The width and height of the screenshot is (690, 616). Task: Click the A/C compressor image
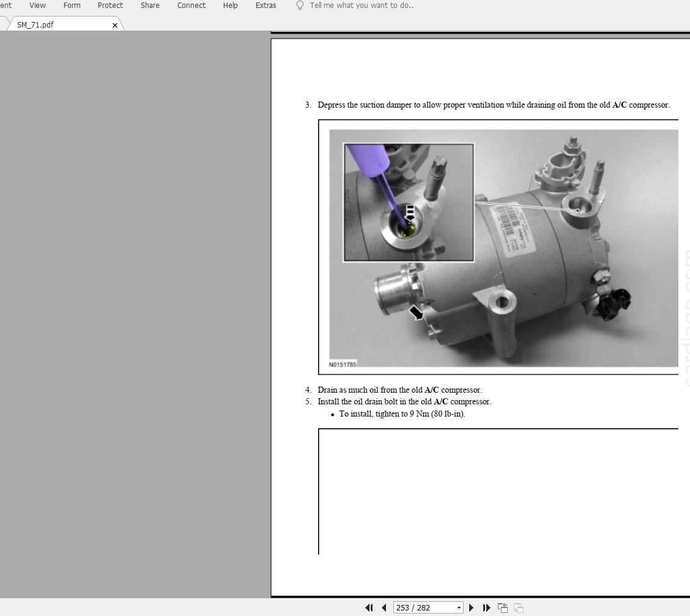point(503,248)
